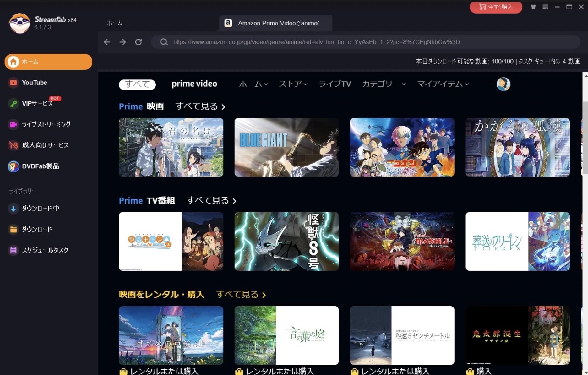The image size is (588, 375).
Task: Open the 秒速5センチメートル thumbnail
Action: [402, 335]
